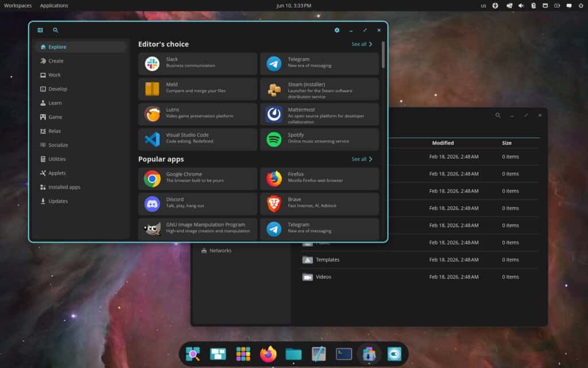
Task: Open COSMIC Settings from the dock
Action: click(394, 354)
